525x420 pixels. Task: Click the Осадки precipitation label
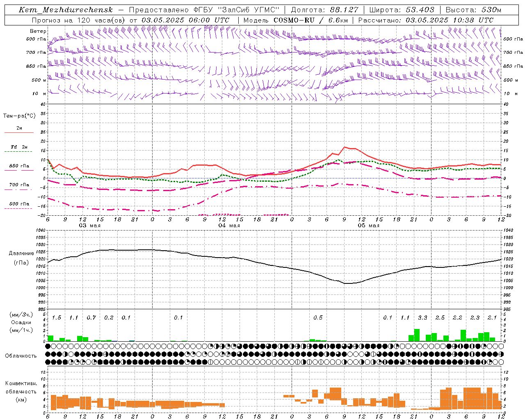tap(21, 322)
